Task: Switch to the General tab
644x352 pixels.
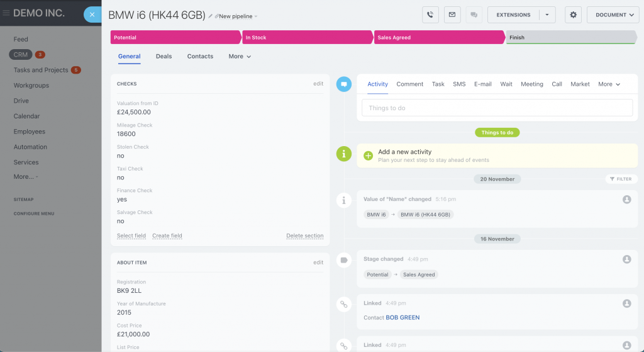Action: click(x=130, y=56)
